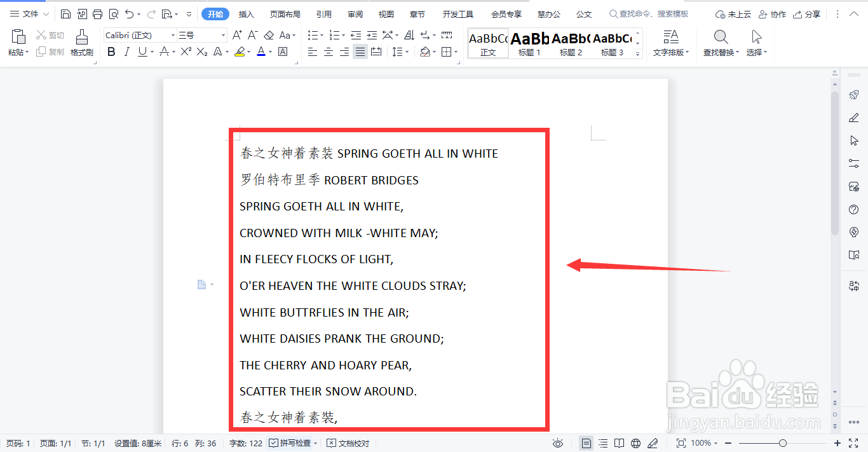The height and width of the screenshot is (452, 868).
Task: Apply superscript X² formatting
Action: pyautogui.click(x=186, y=51)
